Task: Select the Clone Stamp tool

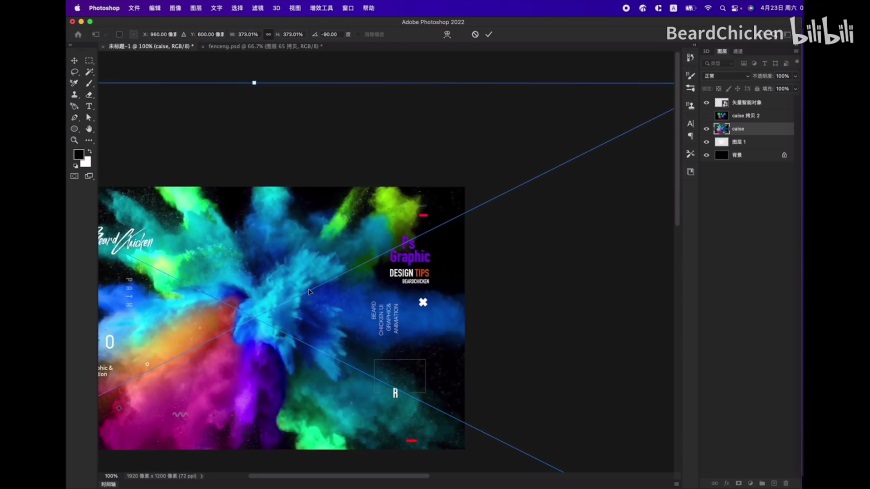Action: (x=74, y=95)
